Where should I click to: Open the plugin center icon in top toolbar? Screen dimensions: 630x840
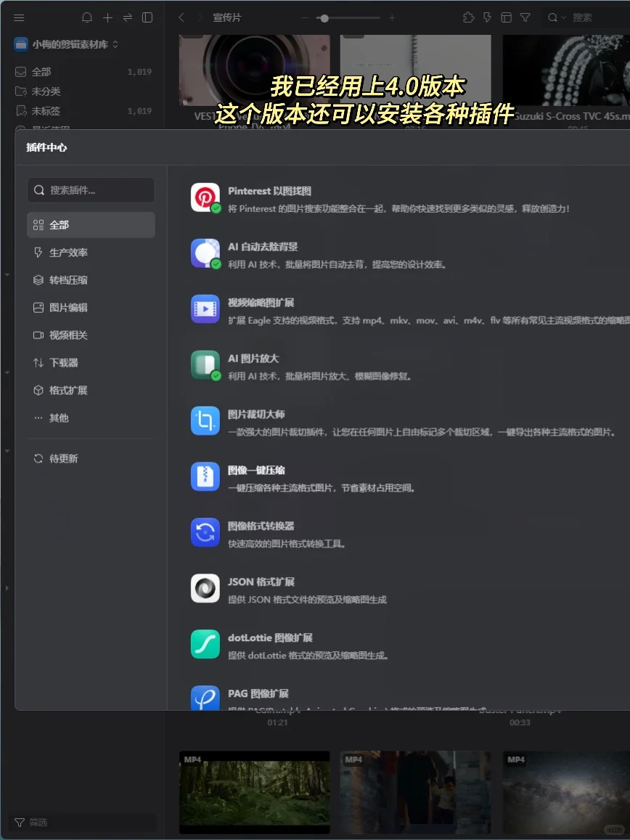tap(469, 17)
